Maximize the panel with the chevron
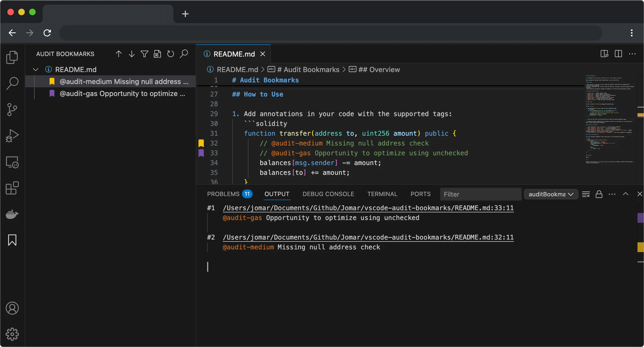The width and height of the screenshot is (644, 347). point(625,194)
